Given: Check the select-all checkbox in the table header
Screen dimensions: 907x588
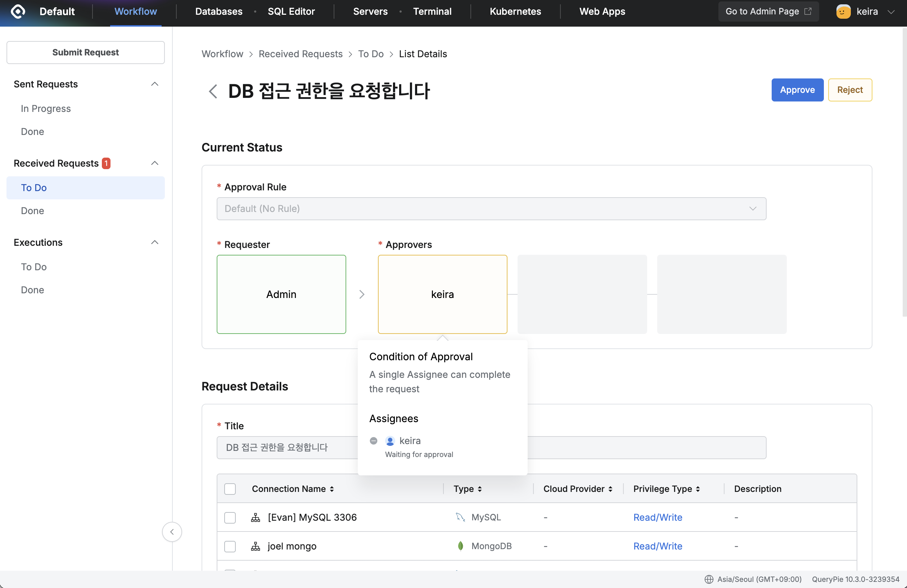Looking at the screenshot, I should coord(230,489).
